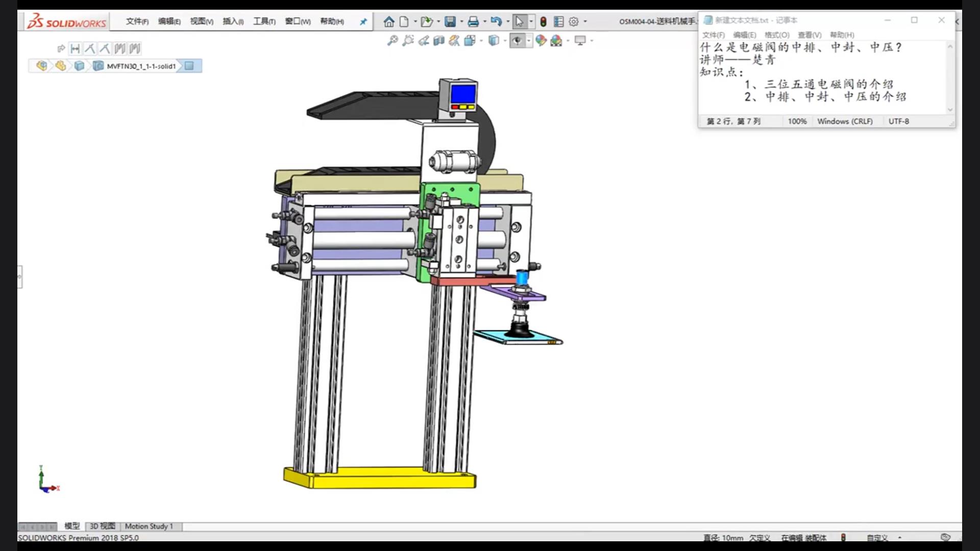Viewport: 980px width, 551px height.
Task: Click the blue cube part breadcrumb icon
Action: pyautogui.click(x=79, y=66)
